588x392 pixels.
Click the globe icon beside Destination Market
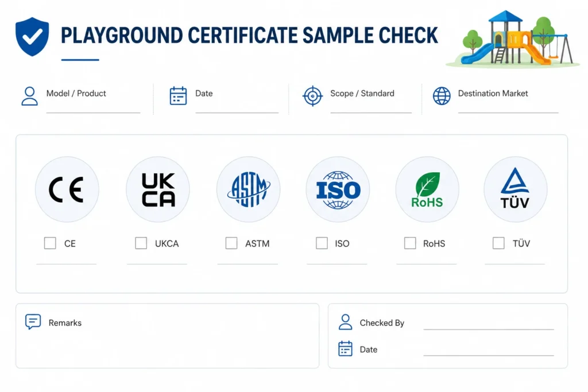coord(442,96)
